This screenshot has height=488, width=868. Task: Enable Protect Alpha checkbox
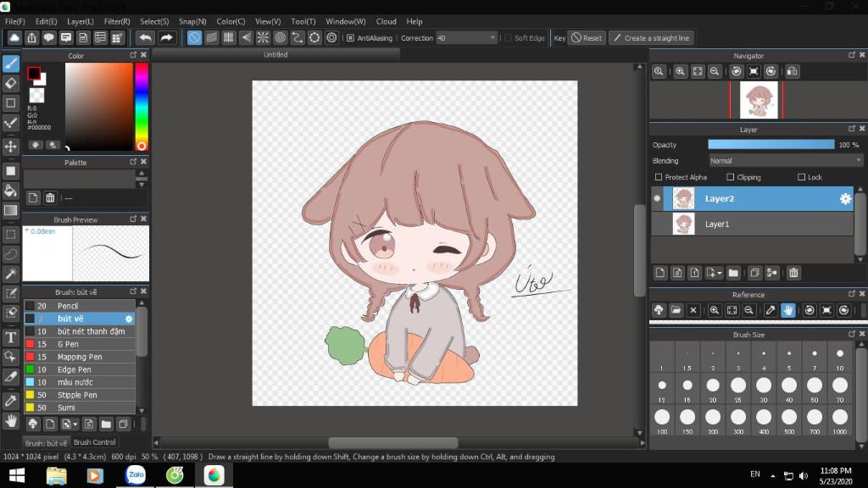click(x=658, y=177)
